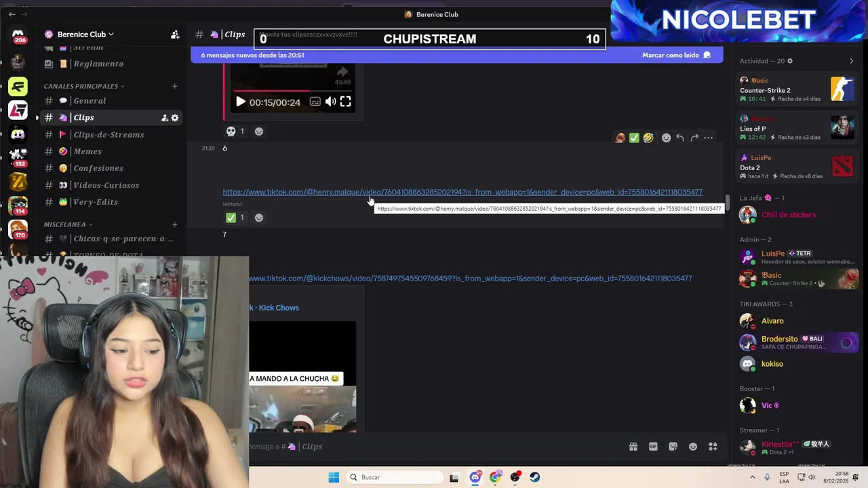Collapse the MISCELANEA category
The width and height of the screenshot is (868, 488).
68,224
